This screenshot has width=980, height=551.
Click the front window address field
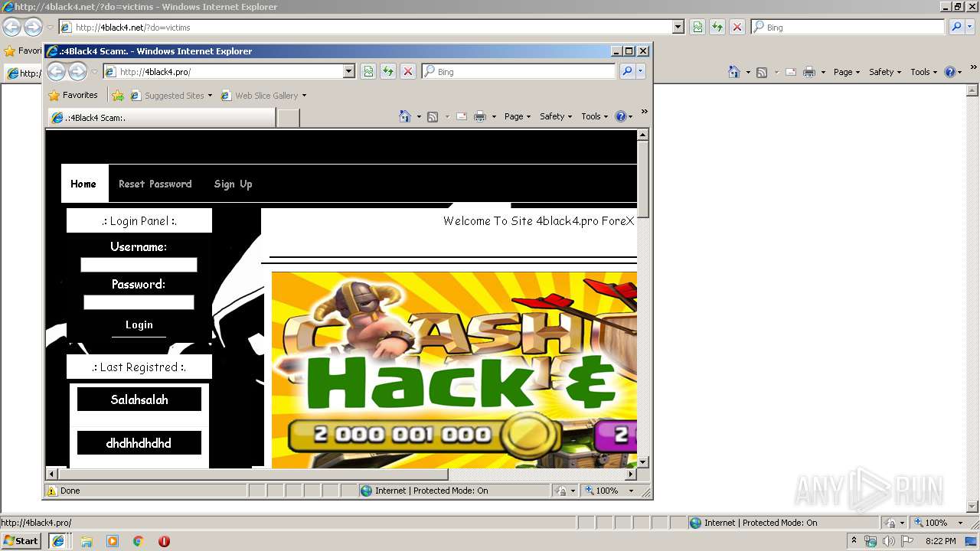coord(230,72)
